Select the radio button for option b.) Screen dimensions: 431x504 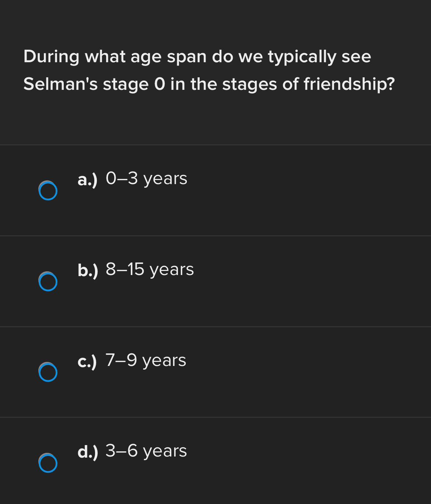point(48,282)
